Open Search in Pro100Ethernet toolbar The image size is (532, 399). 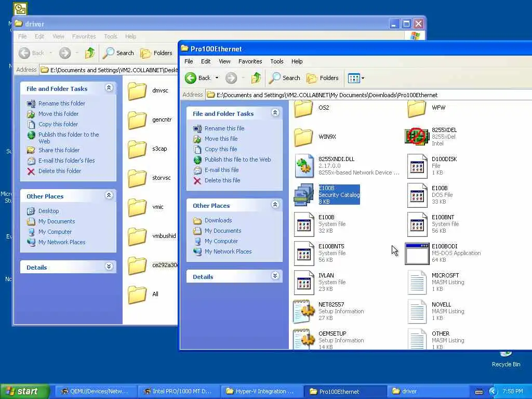point(285,78)
